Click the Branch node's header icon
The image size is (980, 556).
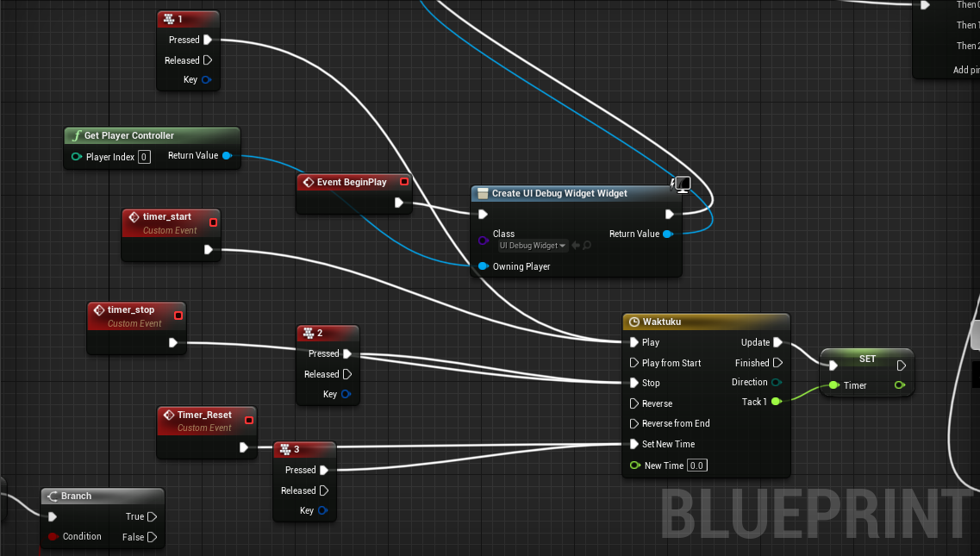pos(52,496)
